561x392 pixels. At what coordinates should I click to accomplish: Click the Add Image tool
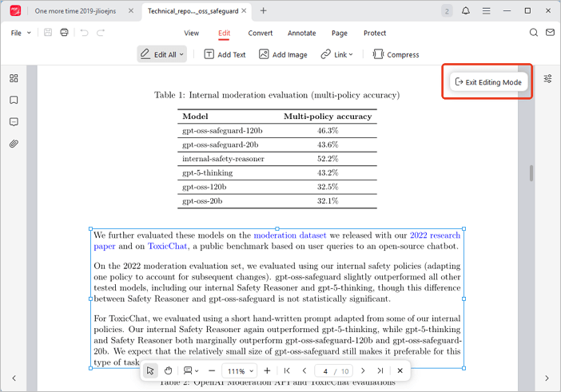point(283,54)
